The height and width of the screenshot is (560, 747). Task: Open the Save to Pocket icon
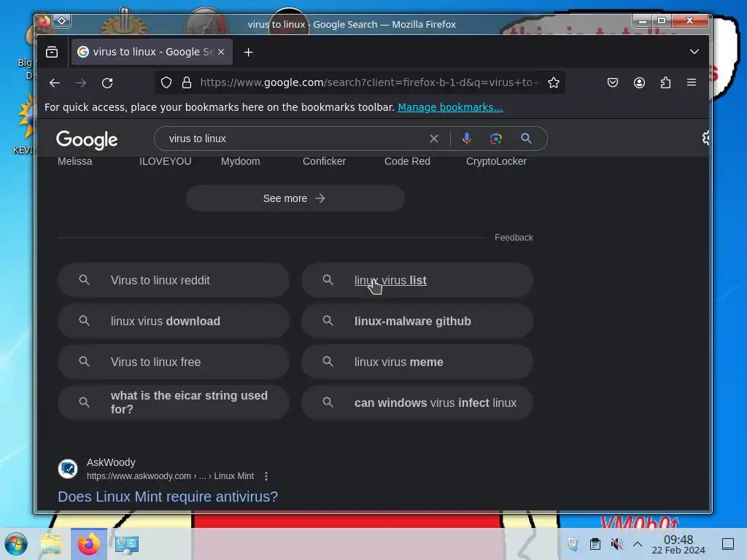pyautogui.click(x=613, y=83)
